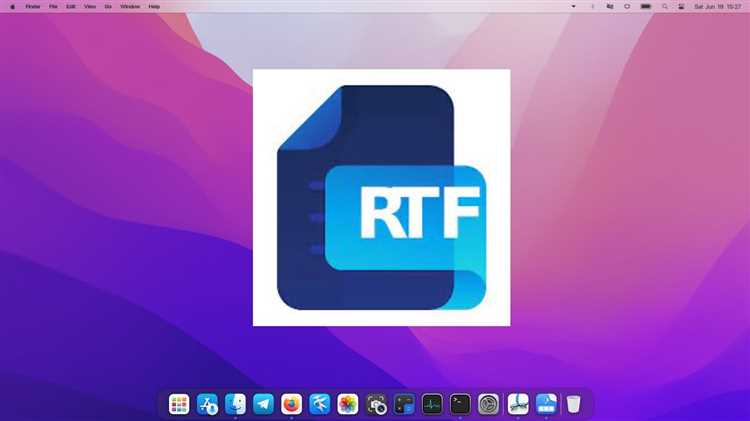Open the View menu
This screenshot has height=421, width=750.
89,7
